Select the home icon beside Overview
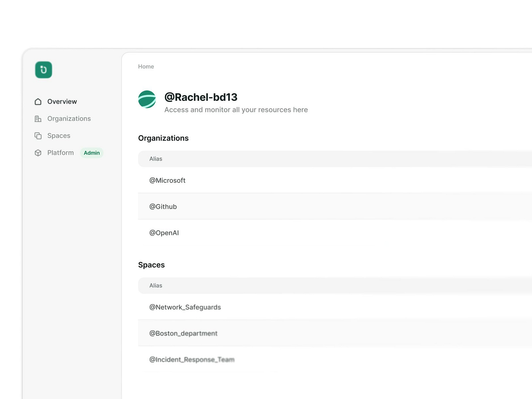The width and height of the screenshot is (532, 399). 38,101
